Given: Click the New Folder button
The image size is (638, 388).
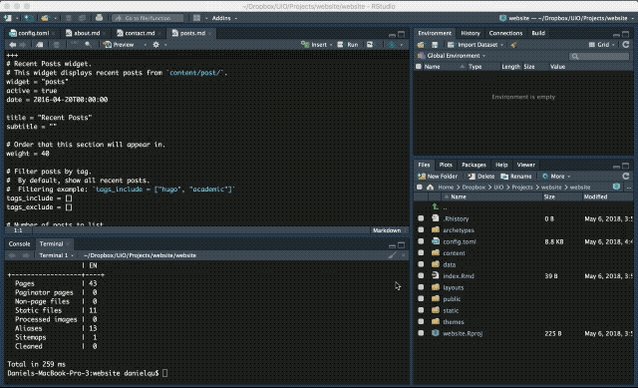Looking at the screenshot, I should [x=437, y=176].
